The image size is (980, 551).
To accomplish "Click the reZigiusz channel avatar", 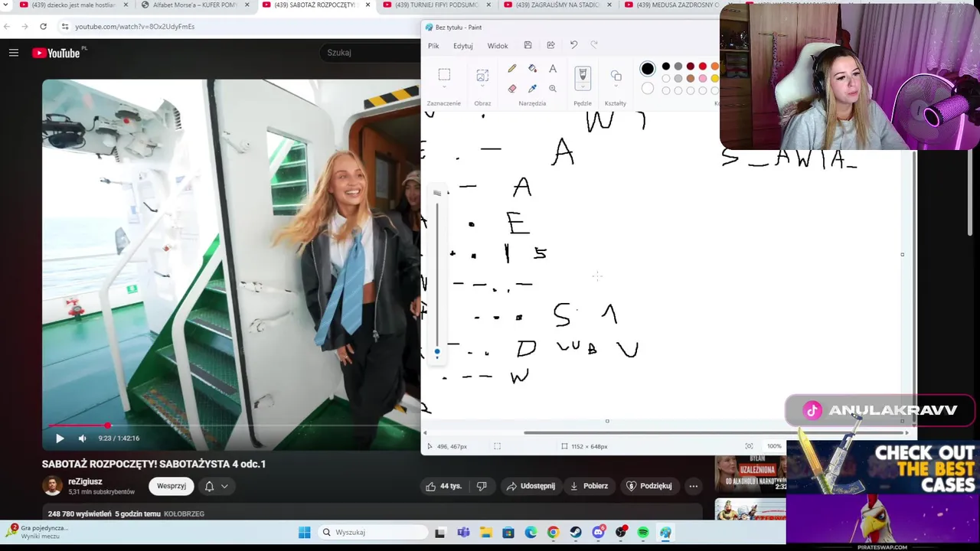I will coord(52,486).
